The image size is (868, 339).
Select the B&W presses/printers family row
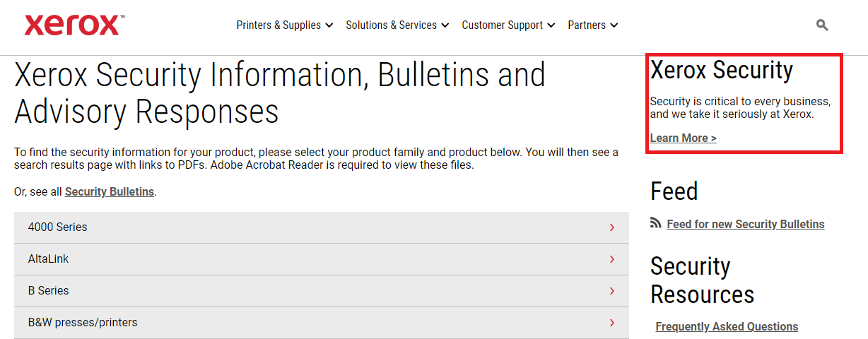coord(322,323)
